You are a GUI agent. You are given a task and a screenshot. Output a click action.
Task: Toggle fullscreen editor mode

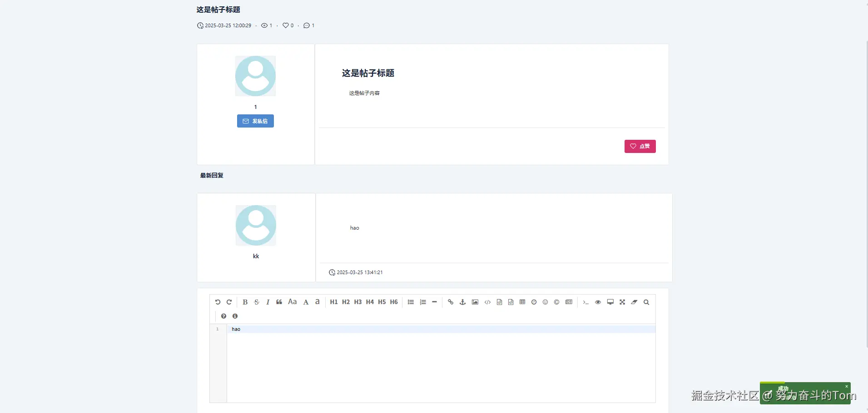pos(622,302)
